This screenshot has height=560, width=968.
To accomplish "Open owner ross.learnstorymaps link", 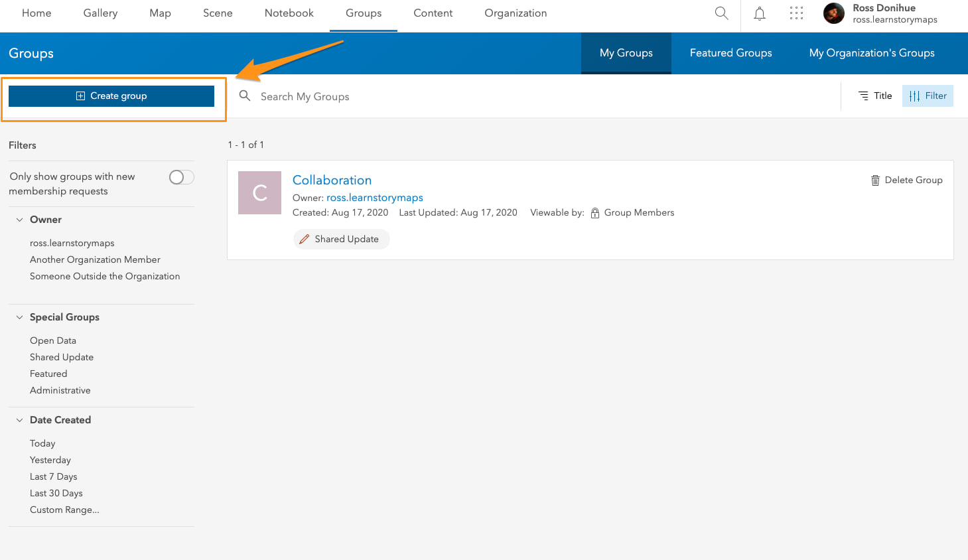I will (375, 198).
